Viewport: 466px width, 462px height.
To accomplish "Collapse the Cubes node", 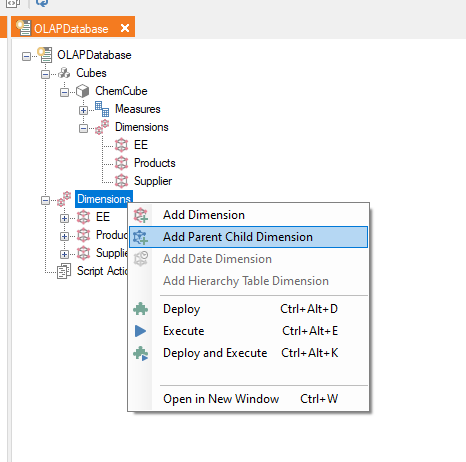I will (x=45, y=74).
